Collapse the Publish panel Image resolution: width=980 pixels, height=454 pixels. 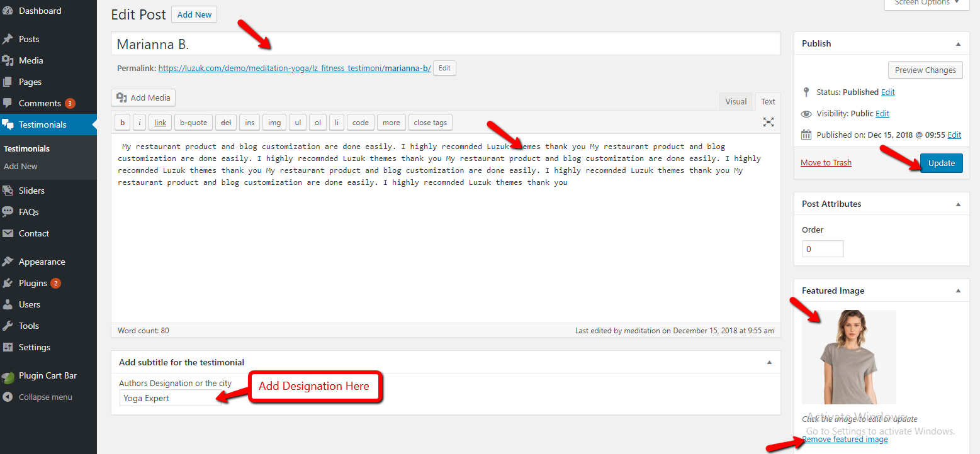[x=958, y=44]
